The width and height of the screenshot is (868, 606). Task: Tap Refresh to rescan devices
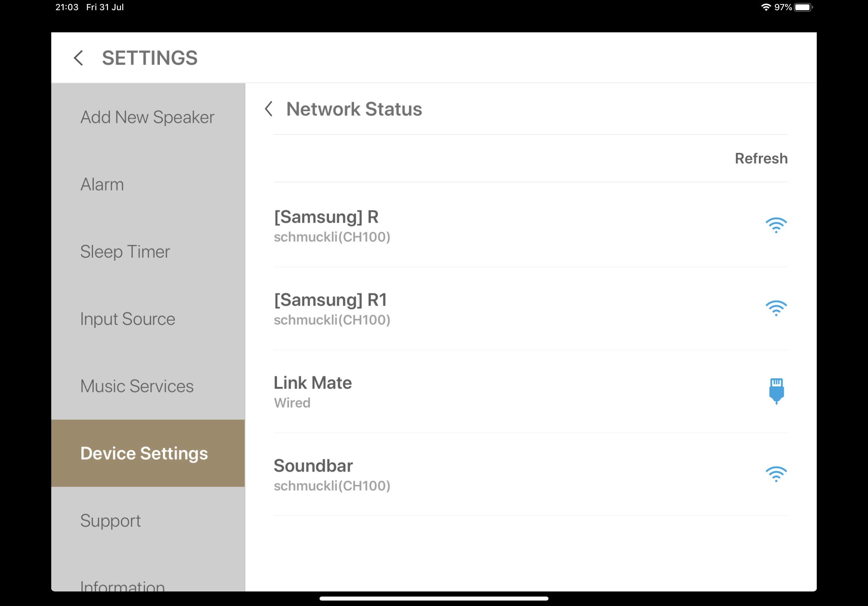[x=761, y=158]
